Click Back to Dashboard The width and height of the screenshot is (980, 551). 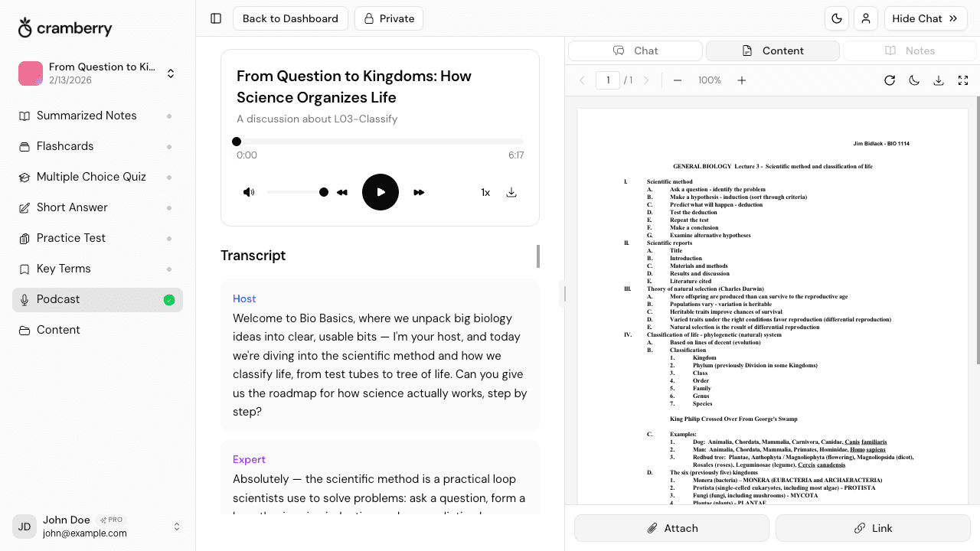click(290, 18)
